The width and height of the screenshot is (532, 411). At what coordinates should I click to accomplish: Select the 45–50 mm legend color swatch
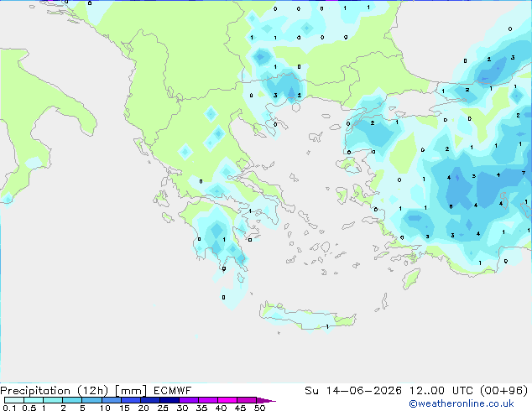(x=247, y=400)
